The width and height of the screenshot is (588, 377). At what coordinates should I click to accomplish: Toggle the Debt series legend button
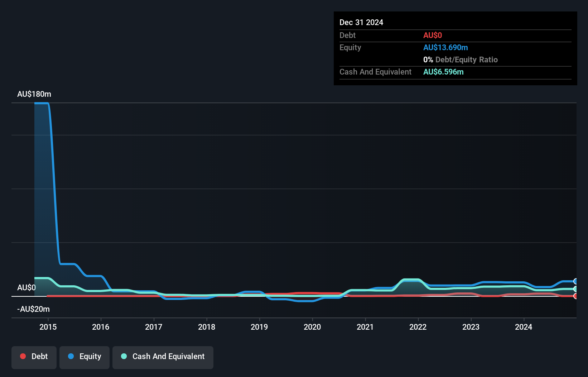34,357
